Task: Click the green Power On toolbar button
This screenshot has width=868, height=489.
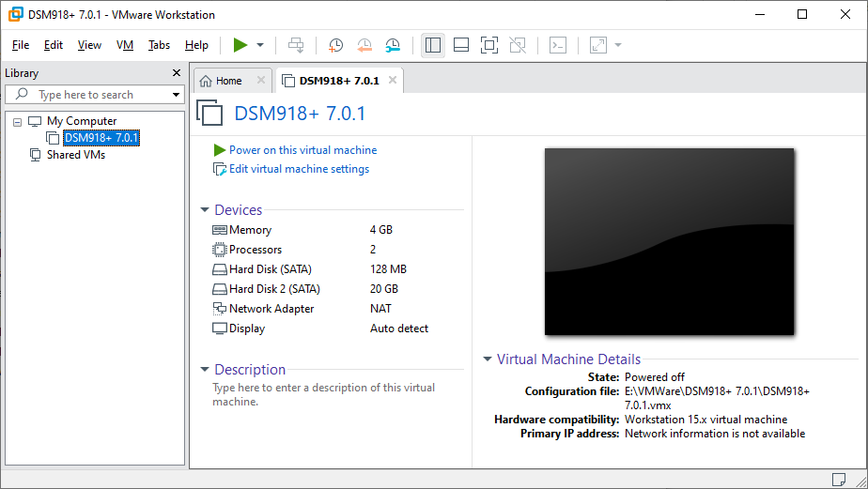Action: (x=240, y=45)
